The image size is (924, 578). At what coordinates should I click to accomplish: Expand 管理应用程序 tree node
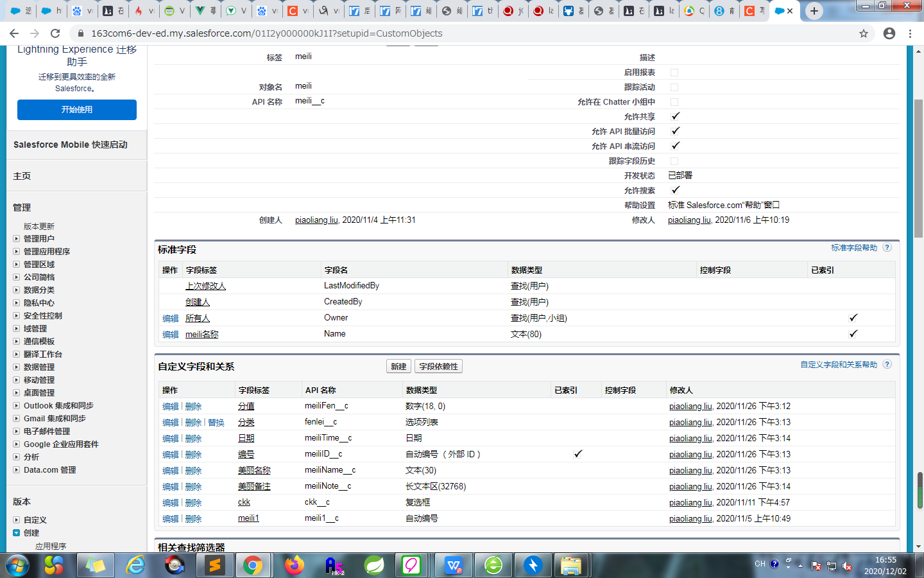(x=17, y=251)
